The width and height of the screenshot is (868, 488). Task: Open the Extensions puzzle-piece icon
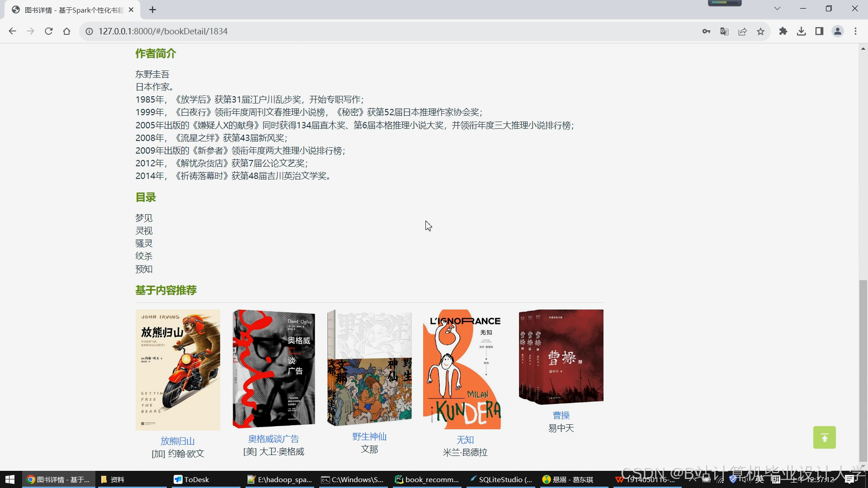[x=783, y=31]
